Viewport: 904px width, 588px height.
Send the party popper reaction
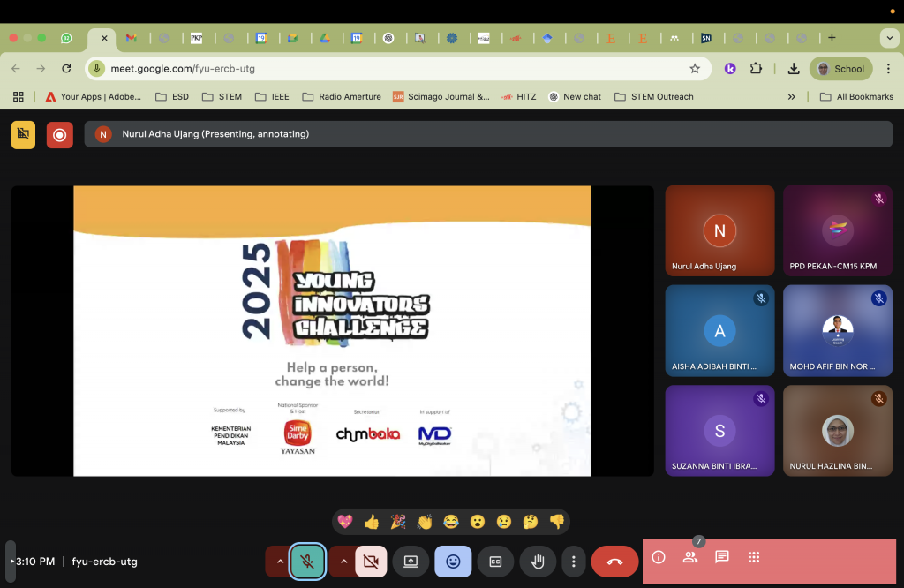click(x=398, y=522)
